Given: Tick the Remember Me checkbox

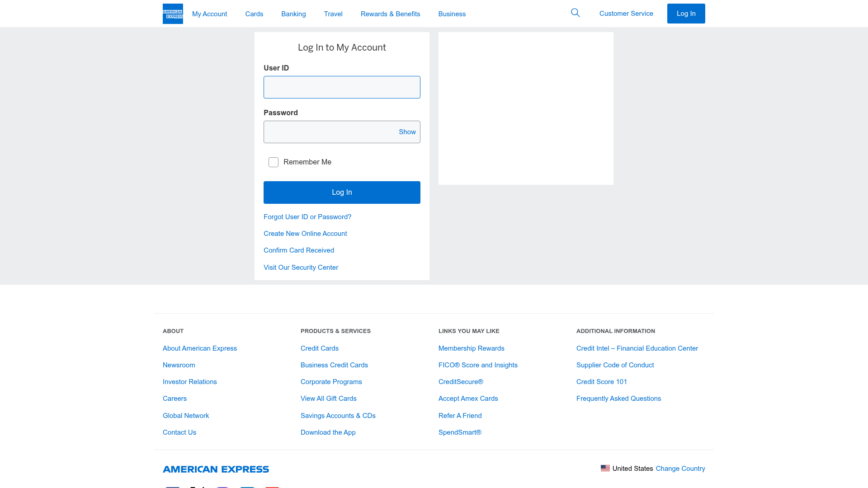Looking at the screenshot, I should (x=274, y=162).
